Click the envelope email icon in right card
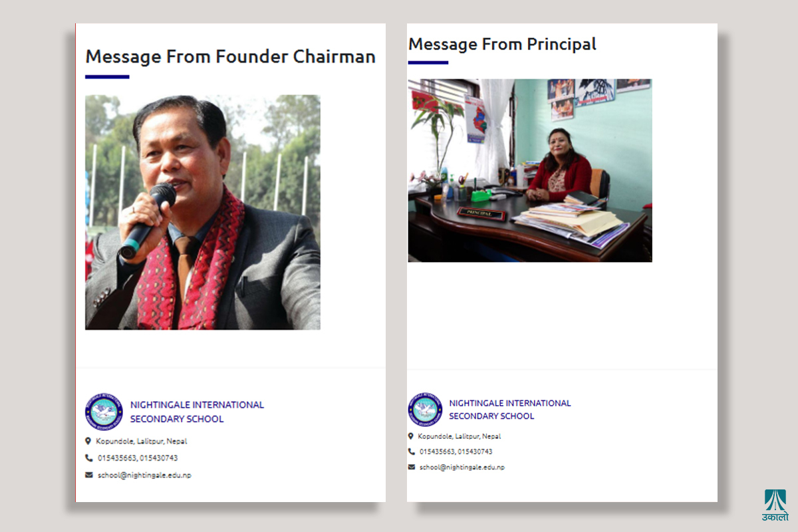Image resolution: width=798 pixels, height=532 pixels. click(x=412, y=467)
